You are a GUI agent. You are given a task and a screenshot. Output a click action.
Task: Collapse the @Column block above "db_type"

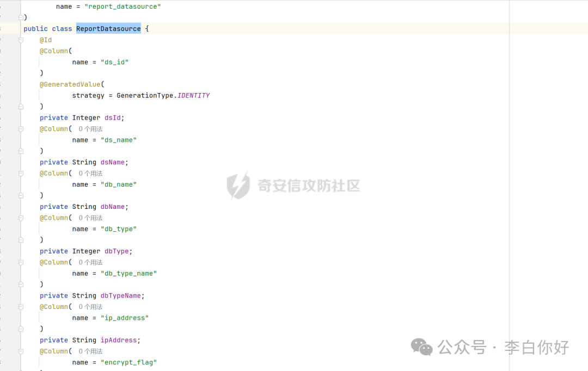[x=21, y=218]
